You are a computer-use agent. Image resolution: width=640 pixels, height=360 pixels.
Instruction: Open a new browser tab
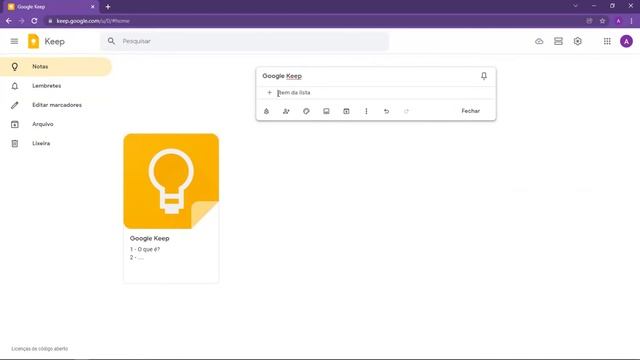pyautogui.click(x=108, y=7)
